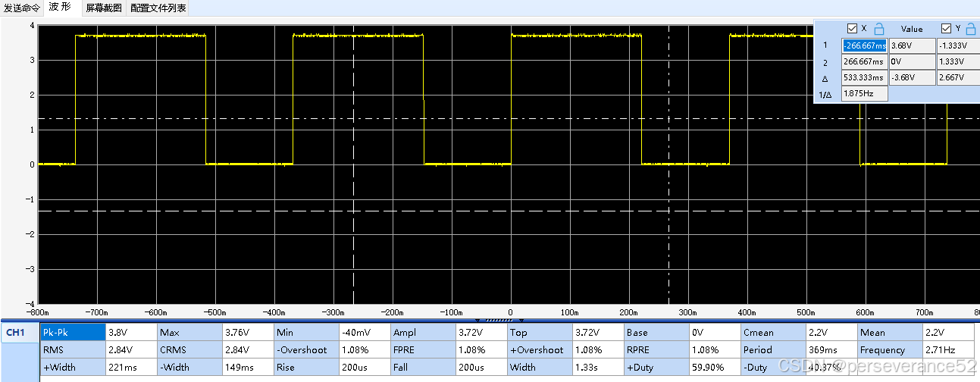The width and height of the screenshot is (980, 382).
Task: Open the 发送命令 tab
Action: pyautogui.click(x=21, y=8)
